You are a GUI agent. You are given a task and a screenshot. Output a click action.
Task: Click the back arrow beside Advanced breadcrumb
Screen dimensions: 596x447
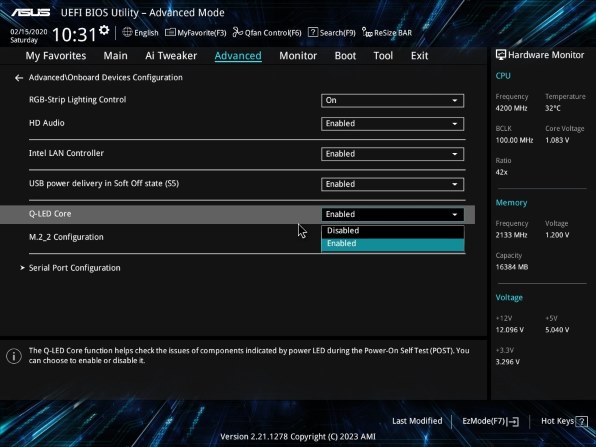(19, 78)
